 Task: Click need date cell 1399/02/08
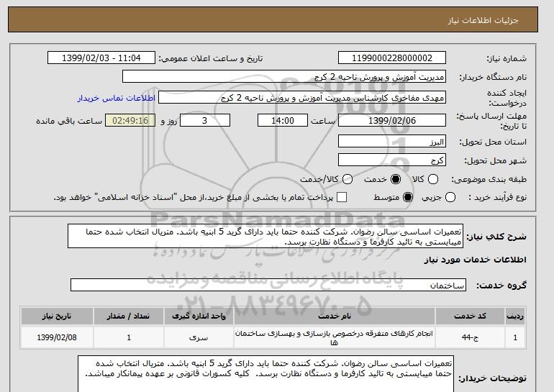pyautogui.click(x=57, y=337)
